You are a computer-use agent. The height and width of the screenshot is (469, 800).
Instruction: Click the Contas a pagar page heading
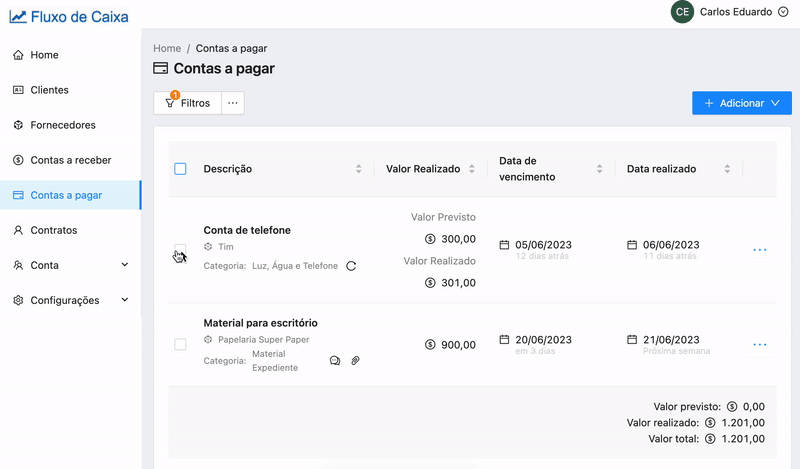click(224, 68)
